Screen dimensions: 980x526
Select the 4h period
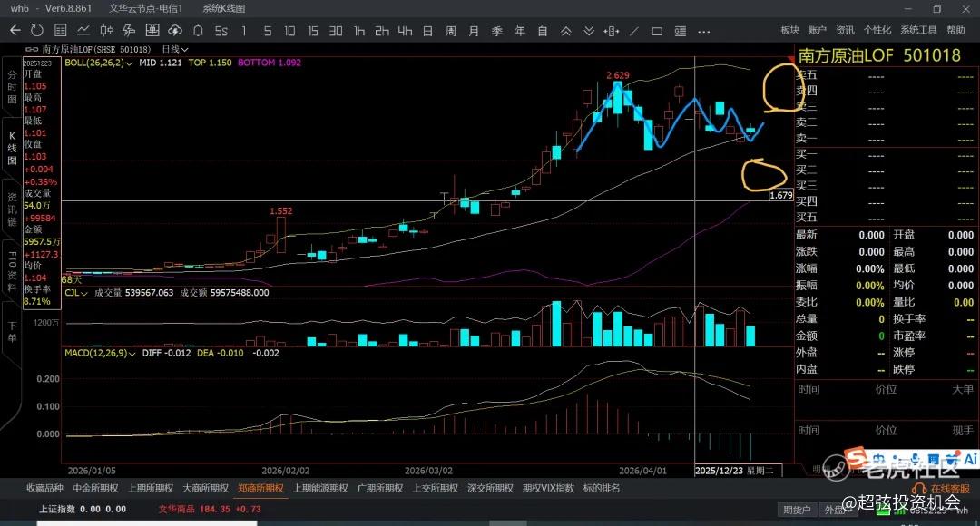pyautogui.click(x=405, y=31)
